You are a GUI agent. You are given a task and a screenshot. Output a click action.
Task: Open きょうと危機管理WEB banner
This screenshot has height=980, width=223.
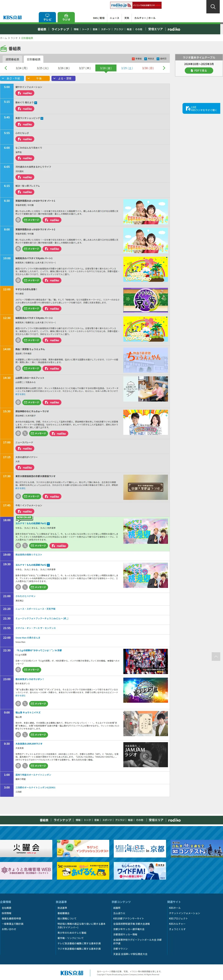pyautogui.click(x=26, y=871)
